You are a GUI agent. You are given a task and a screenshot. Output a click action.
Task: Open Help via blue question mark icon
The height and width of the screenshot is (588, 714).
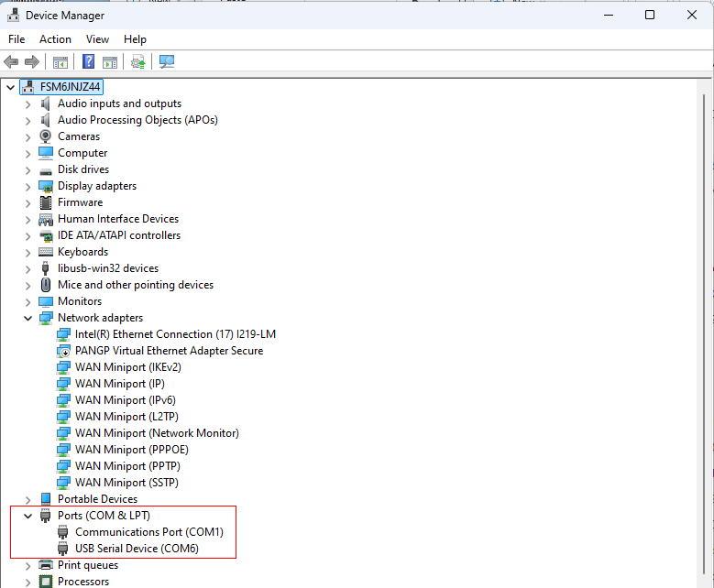point(89,61)
